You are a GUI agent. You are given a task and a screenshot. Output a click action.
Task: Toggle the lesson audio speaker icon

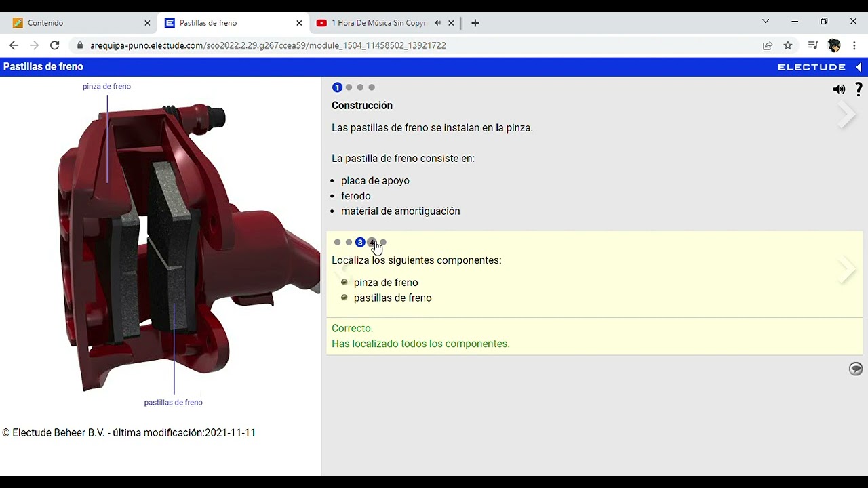tap(839, 89)
